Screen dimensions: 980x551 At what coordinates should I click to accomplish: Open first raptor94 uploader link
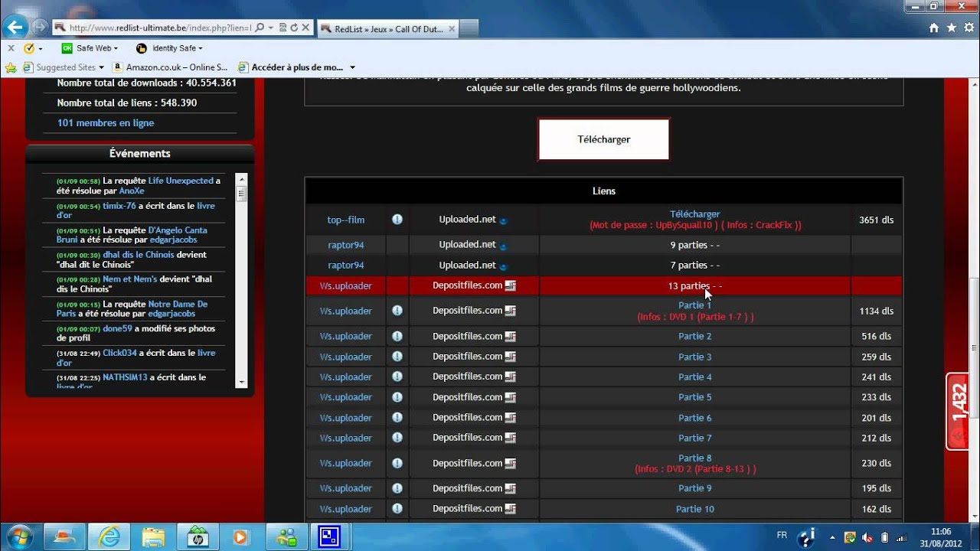pos(346,245)
